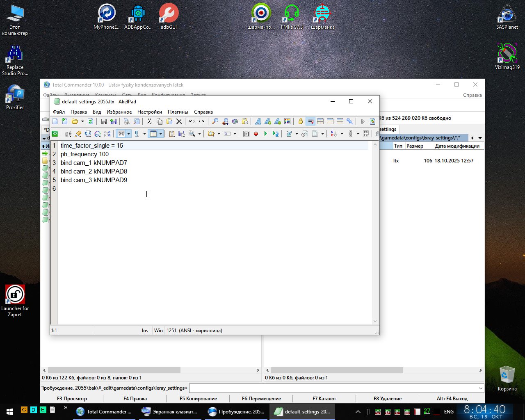Screen dimensions: 525x420
Task: Click the Create new file icon
Action: 55,121
